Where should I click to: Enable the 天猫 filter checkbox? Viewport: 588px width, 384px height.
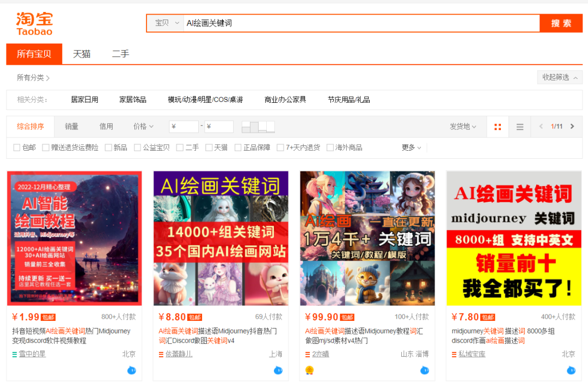[x=209, y=147]
